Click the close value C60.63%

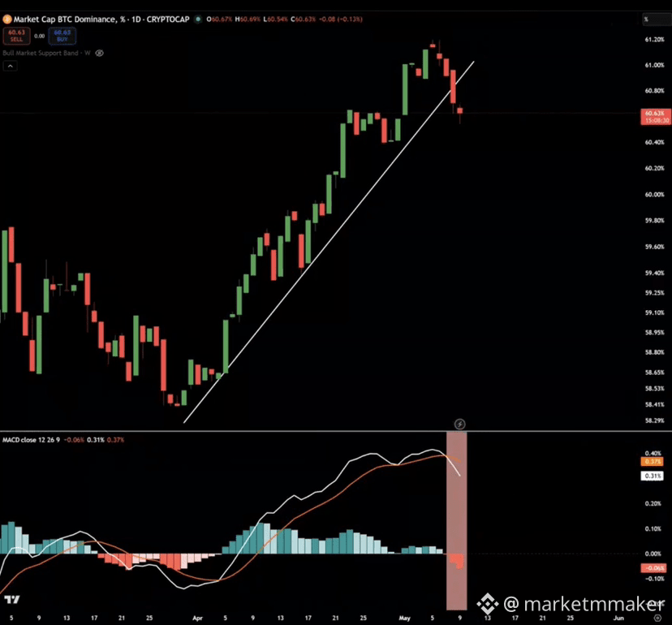pos(303,19)
